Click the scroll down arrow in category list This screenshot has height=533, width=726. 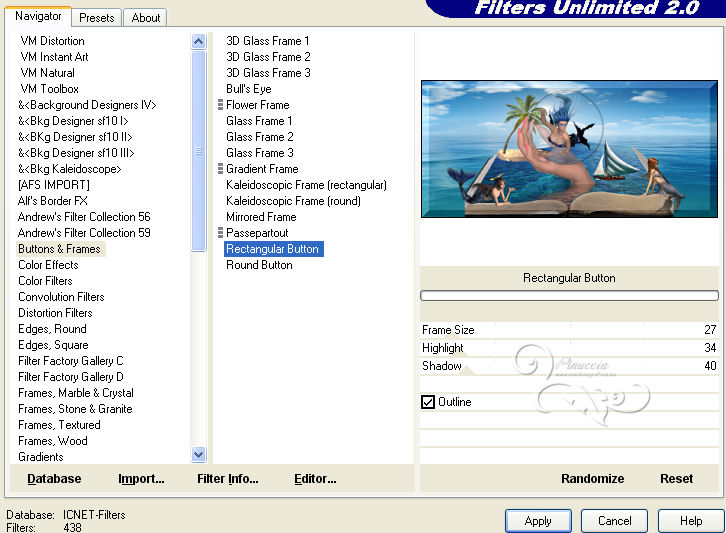point(198,455)
